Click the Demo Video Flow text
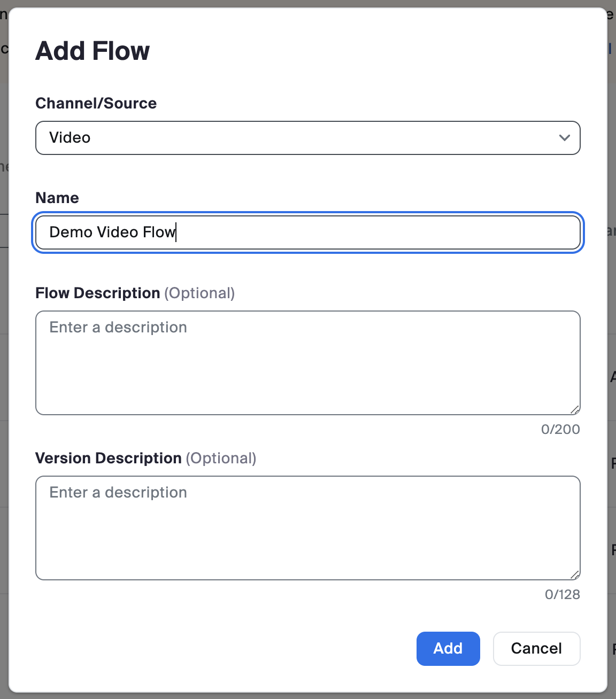The width and height of the screenshot is (616, 699). click(112, 232)
